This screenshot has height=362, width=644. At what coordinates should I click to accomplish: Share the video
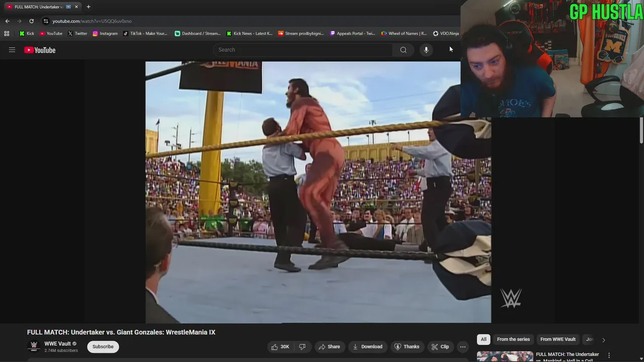(329, 346)
